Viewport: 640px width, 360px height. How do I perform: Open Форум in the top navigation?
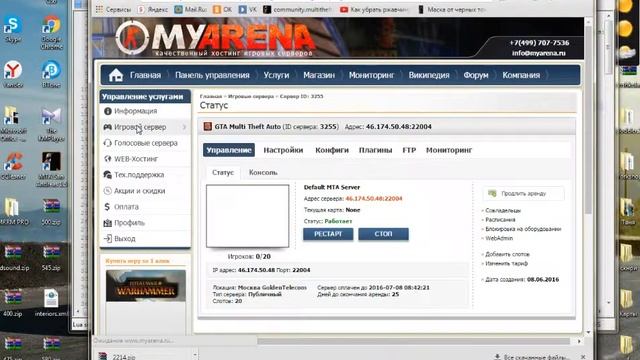[x=476, y=75]
